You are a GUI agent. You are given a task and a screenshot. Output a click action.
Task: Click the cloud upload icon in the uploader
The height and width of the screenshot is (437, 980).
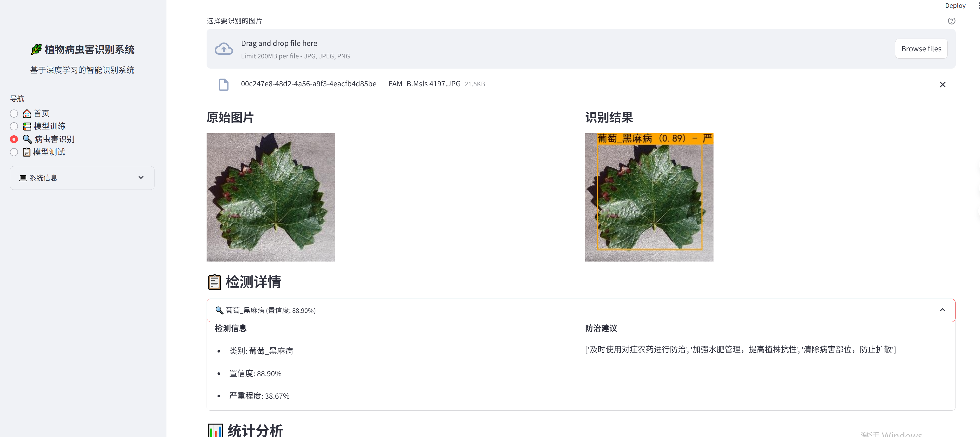[224, 48]
